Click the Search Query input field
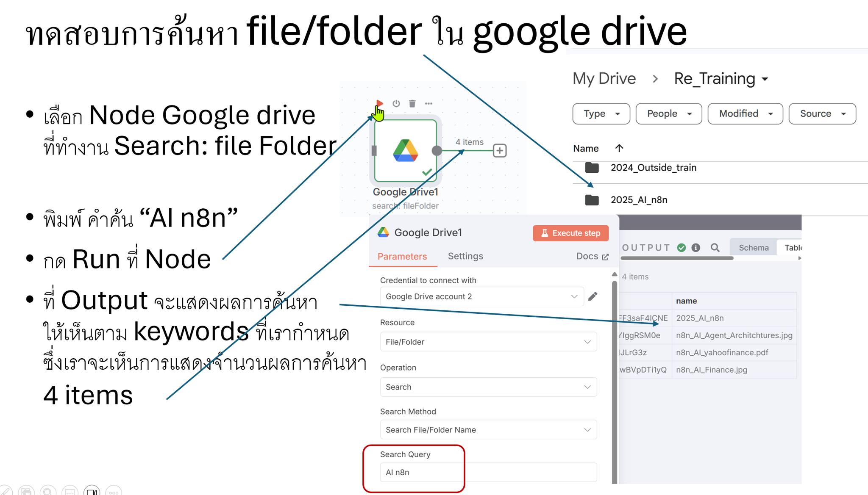Screen dimensions: 868x495 click(x=488, y=472)
